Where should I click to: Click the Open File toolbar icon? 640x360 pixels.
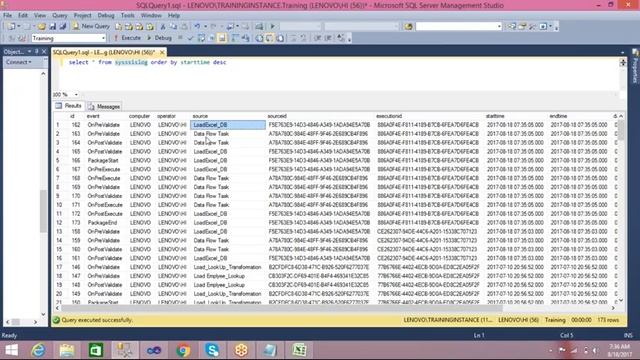tap(42, 27)
